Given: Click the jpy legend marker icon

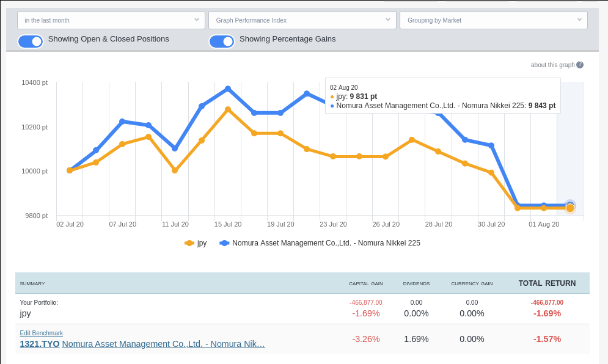Looking at the screenshot, I should click(x=189, y=243).
